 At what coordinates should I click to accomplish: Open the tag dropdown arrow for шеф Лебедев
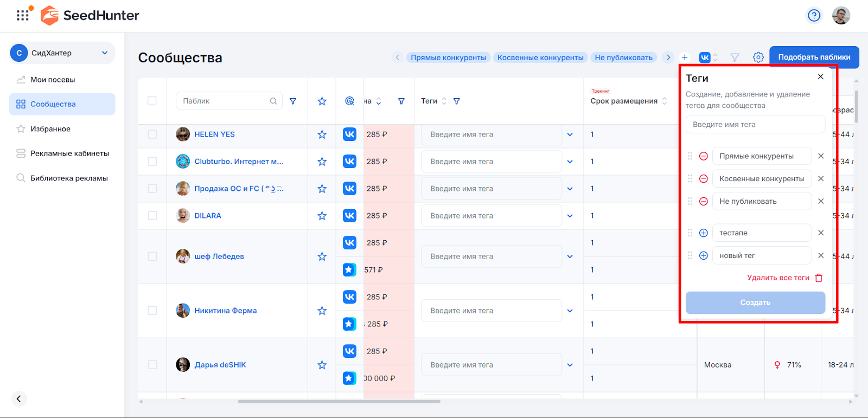click(570, 256)
